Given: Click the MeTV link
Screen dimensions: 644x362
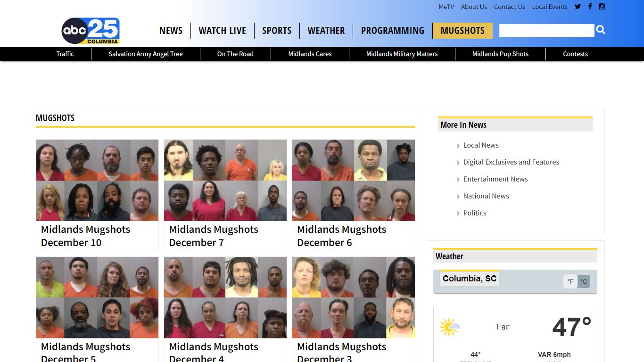Looking at the screenshot, I should click(446, 7).
